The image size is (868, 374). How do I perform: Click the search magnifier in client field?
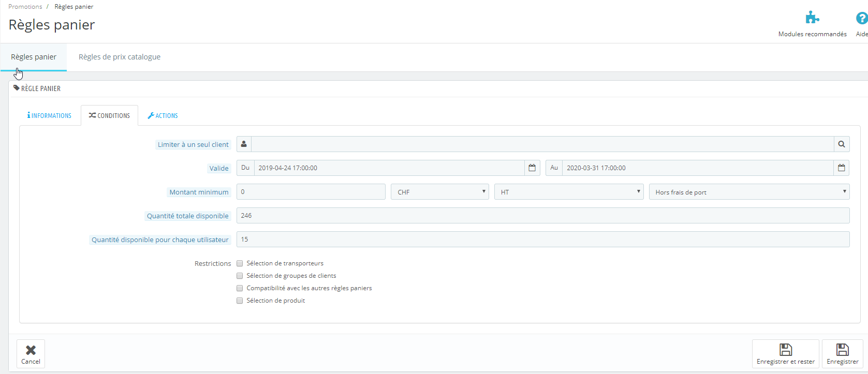pyautogui.click(x=842, y=144)
